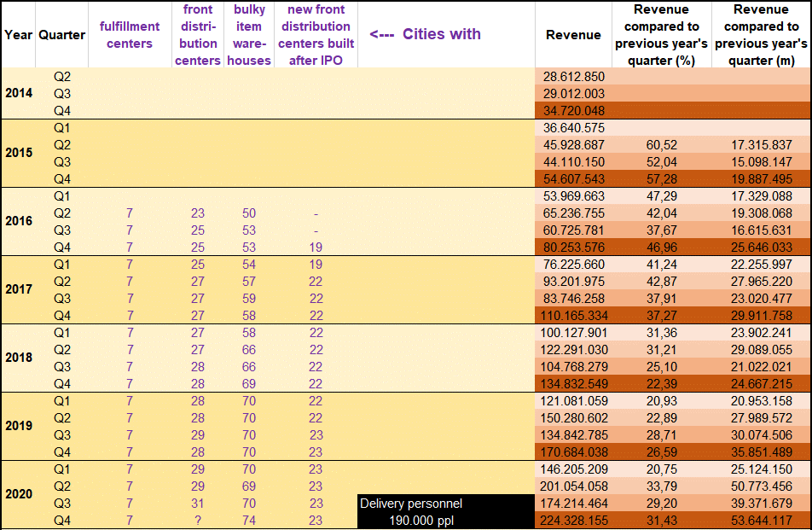
Task: Click revenue value 170.684.038
Action: (574, 452)
